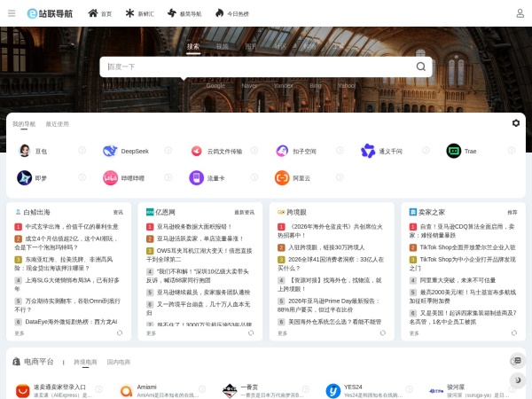Open the hamburger sidebar menu
Image resolution: width=532 pixels, height=399 pixels.
[x=12, y=13]
